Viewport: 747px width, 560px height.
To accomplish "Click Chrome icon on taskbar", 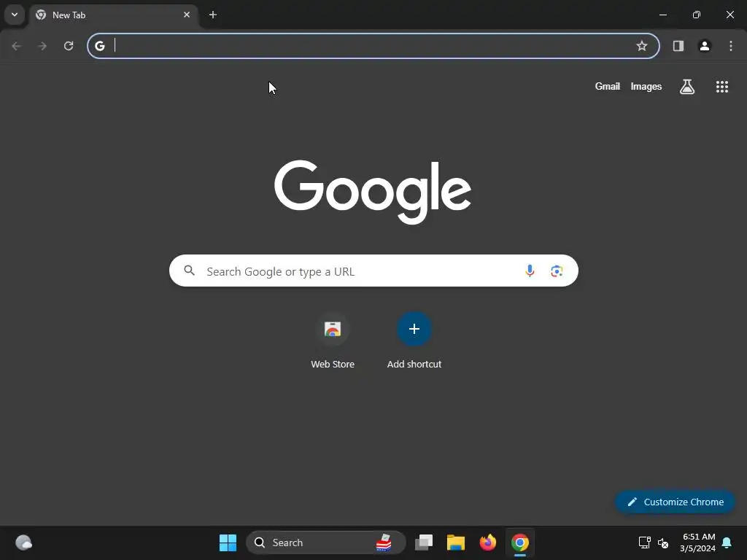I will click(519, 542).
